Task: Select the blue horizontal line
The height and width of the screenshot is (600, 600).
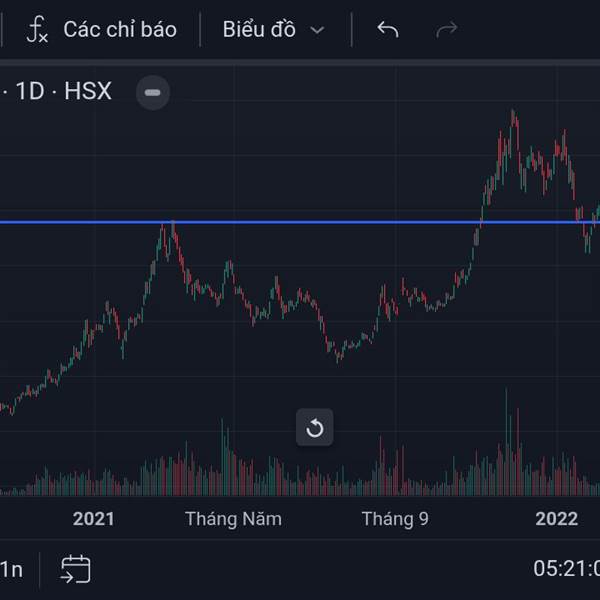Action: click(x=300, y=222)
